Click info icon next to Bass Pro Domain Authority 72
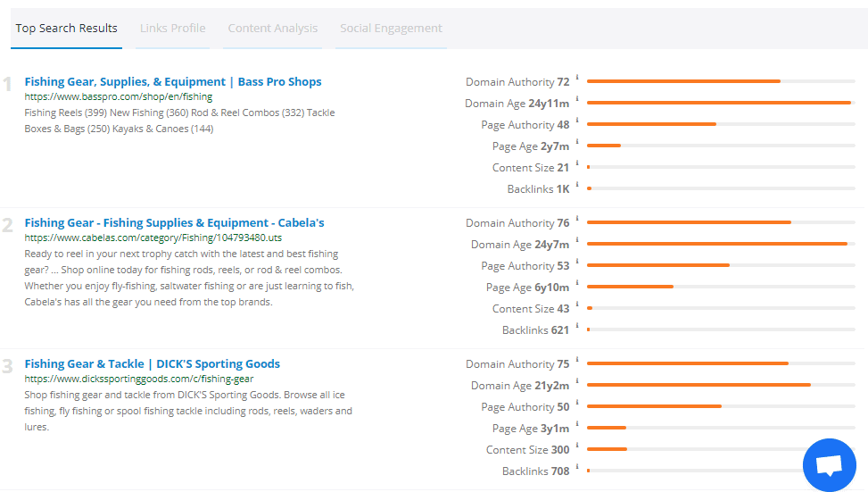868x492 pixels. (x=577, y=78)
